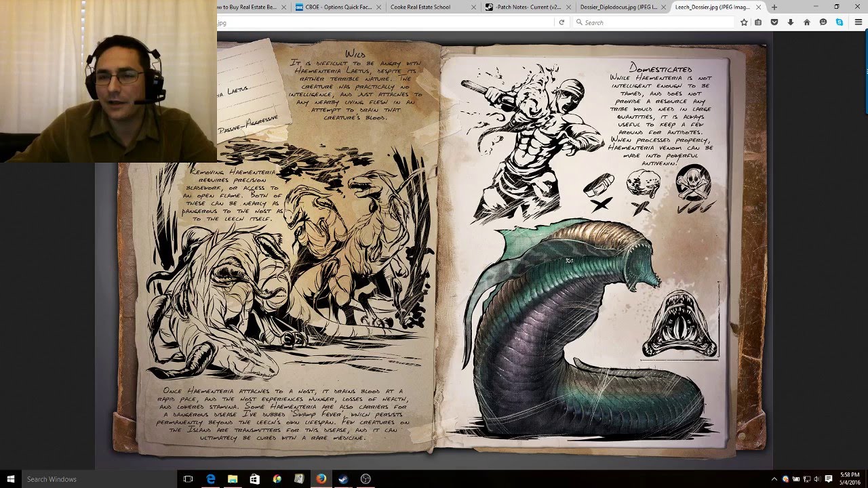Open the Downloads arrow icon
Screen dimensions: 868x488
tap(791, 22)
